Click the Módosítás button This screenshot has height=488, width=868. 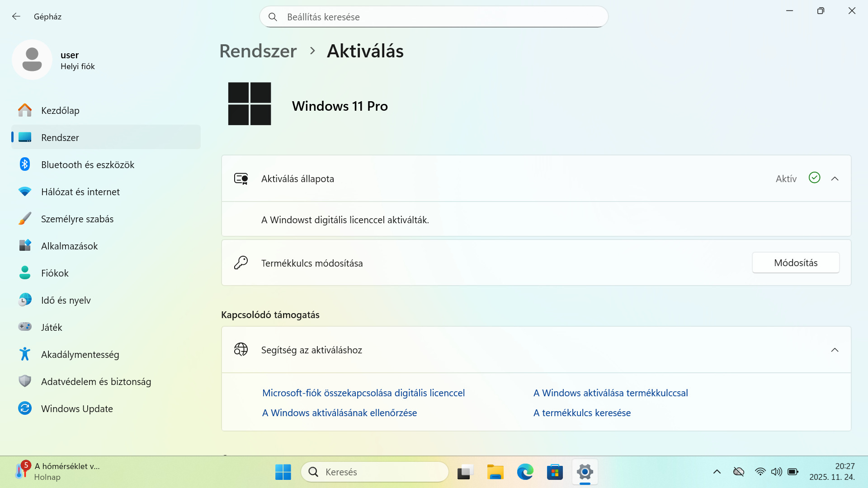796,263
